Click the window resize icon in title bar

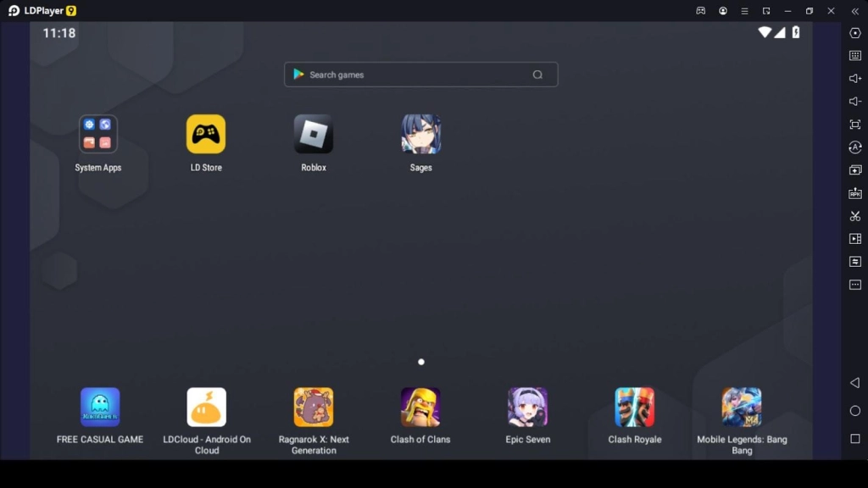(766, 10)
